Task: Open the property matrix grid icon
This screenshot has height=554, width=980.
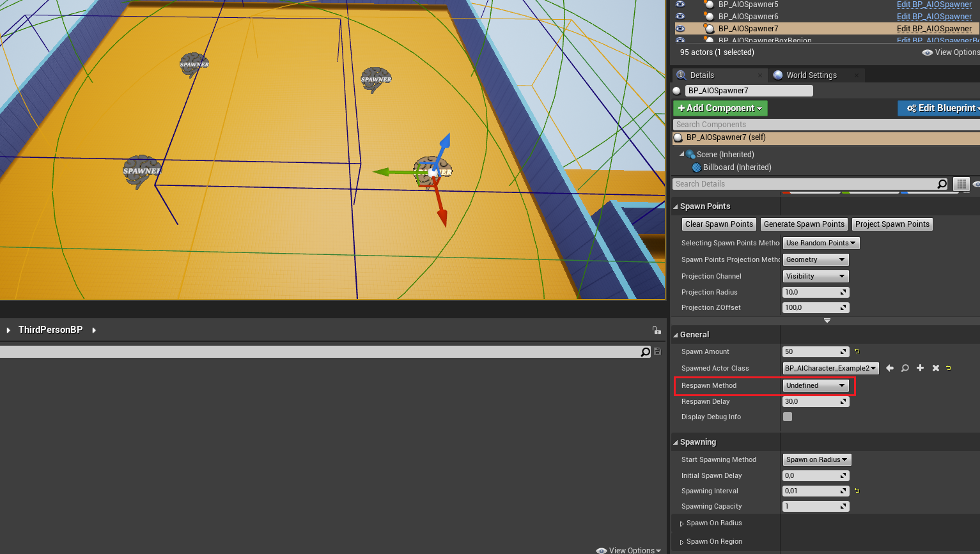Action: (961, 184)
